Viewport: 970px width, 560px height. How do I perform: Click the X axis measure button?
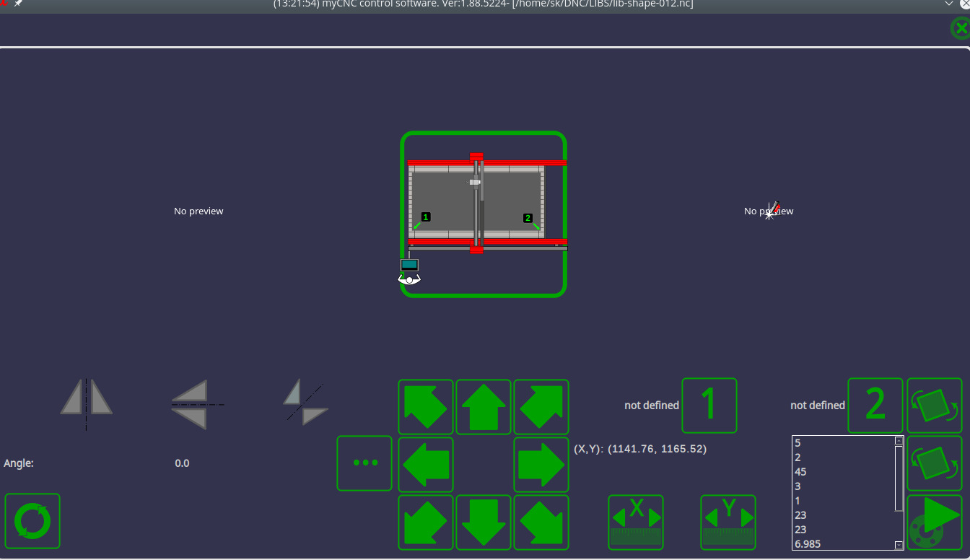point(636,522)
